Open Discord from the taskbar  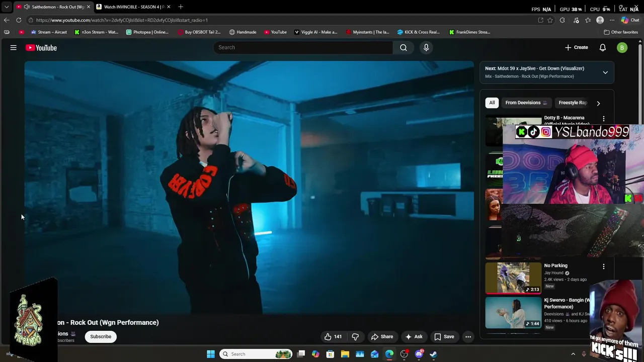click(419, 354)
